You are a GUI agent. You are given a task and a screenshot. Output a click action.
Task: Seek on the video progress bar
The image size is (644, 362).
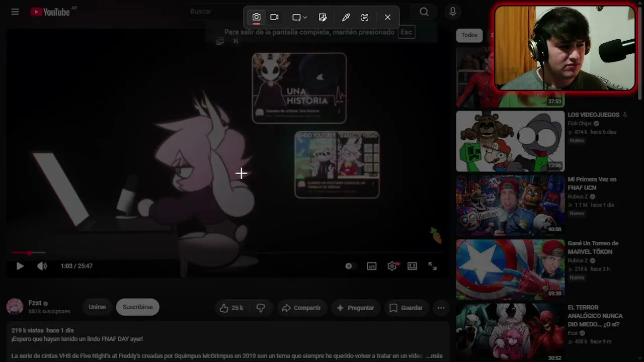tap(226, 253)
